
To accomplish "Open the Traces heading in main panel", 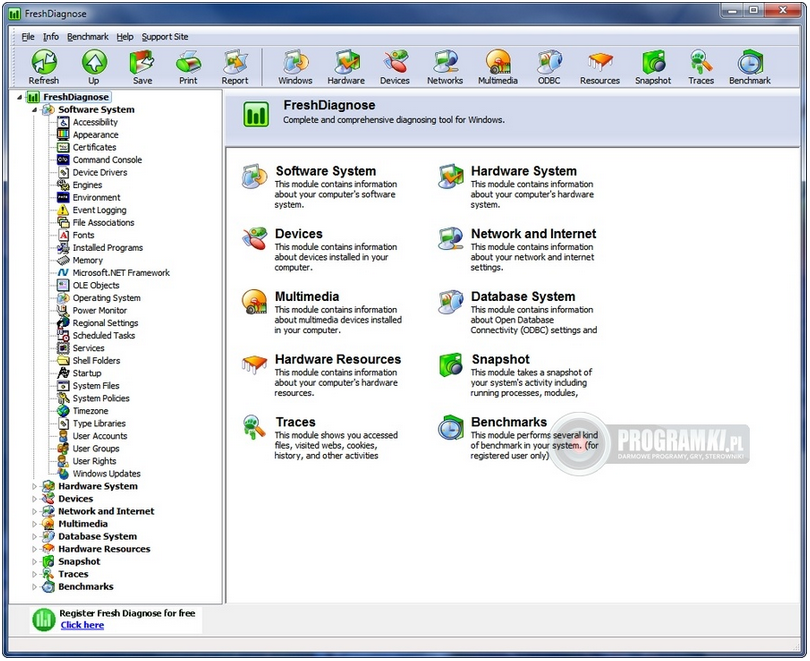I will (x=295, y=422).
